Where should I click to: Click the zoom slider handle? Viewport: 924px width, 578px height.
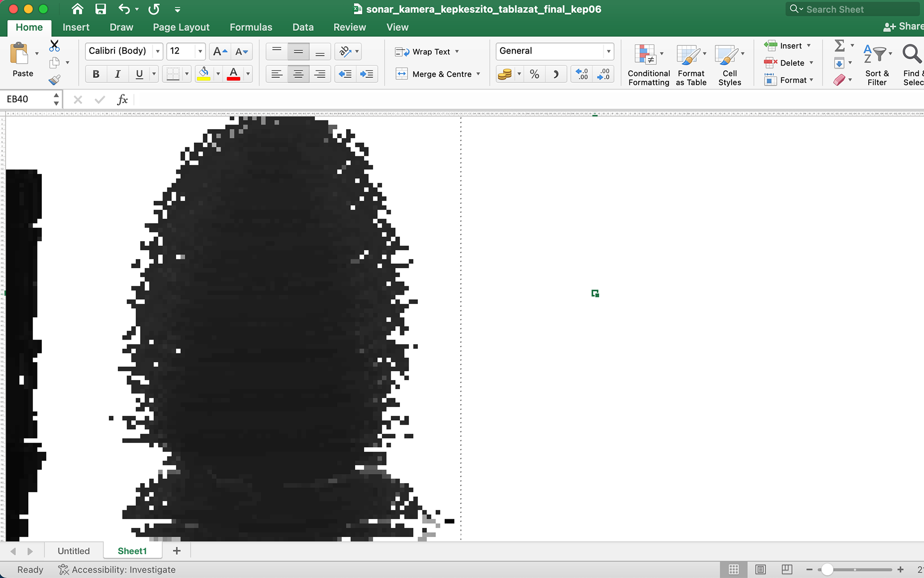coord(827,570)
